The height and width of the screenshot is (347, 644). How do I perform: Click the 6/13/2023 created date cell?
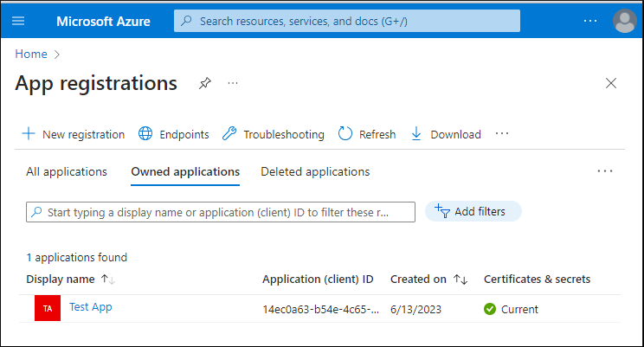[415, 309]
